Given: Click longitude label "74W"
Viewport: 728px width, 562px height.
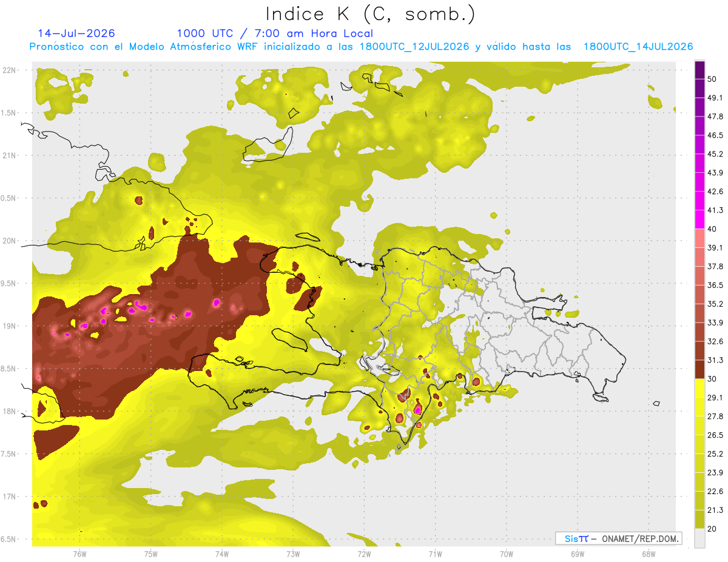Looking at the screenshot, I should (221, 554).
